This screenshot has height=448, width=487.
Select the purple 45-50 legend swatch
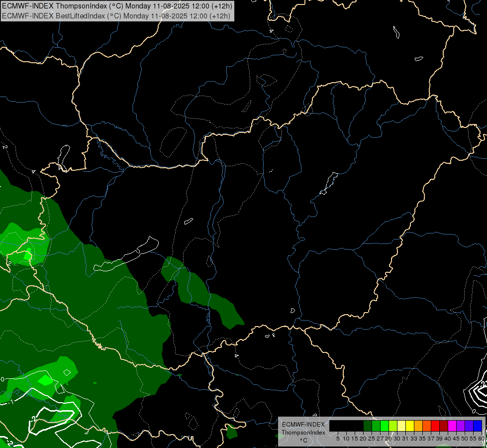461,426
